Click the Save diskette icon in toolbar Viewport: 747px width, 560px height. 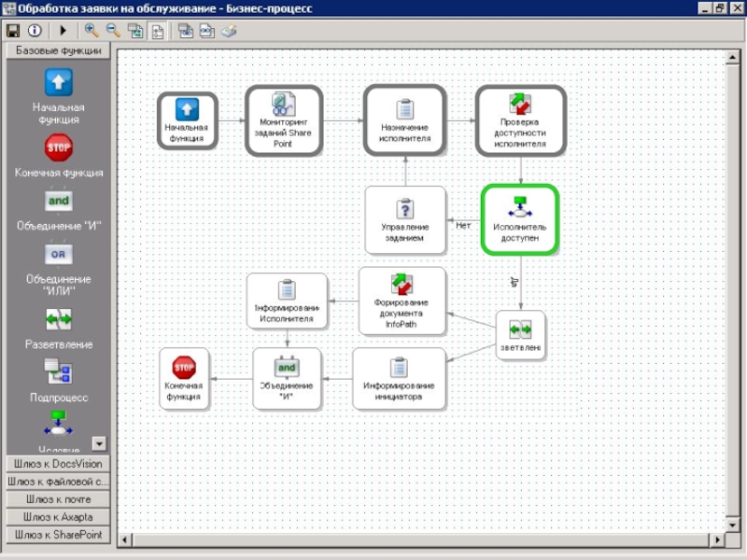[13, 31]
